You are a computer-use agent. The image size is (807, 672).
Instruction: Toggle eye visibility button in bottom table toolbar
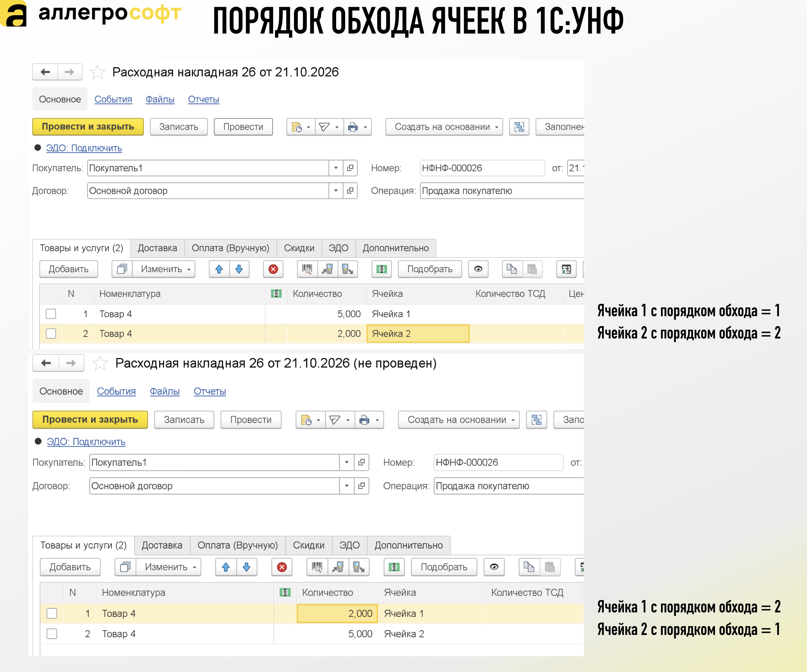494,567
